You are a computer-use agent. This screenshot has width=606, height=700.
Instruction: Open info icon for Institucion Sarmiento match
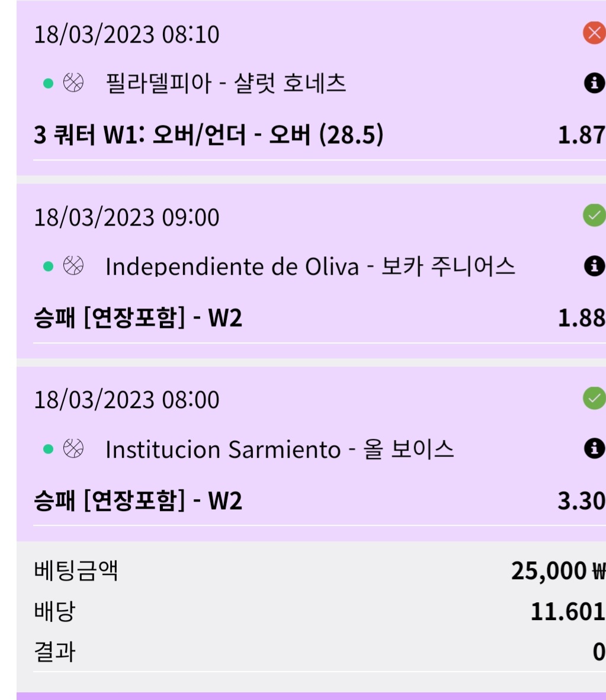[x=594, y=448]
